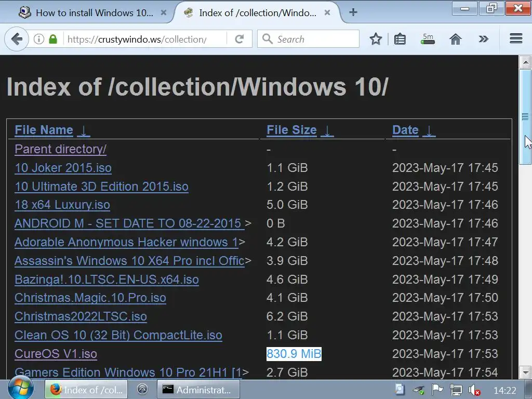The image size is (532, 399).
Task: Click the first system tray icon
Action: [400, 390]
